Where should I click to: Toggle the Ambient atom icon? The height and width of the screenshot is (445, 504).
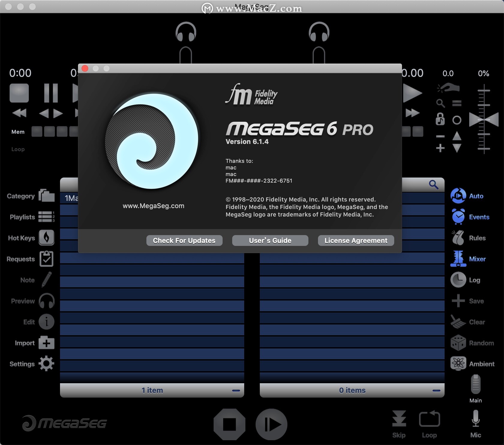pyautogui.click(x=458, y=364)
